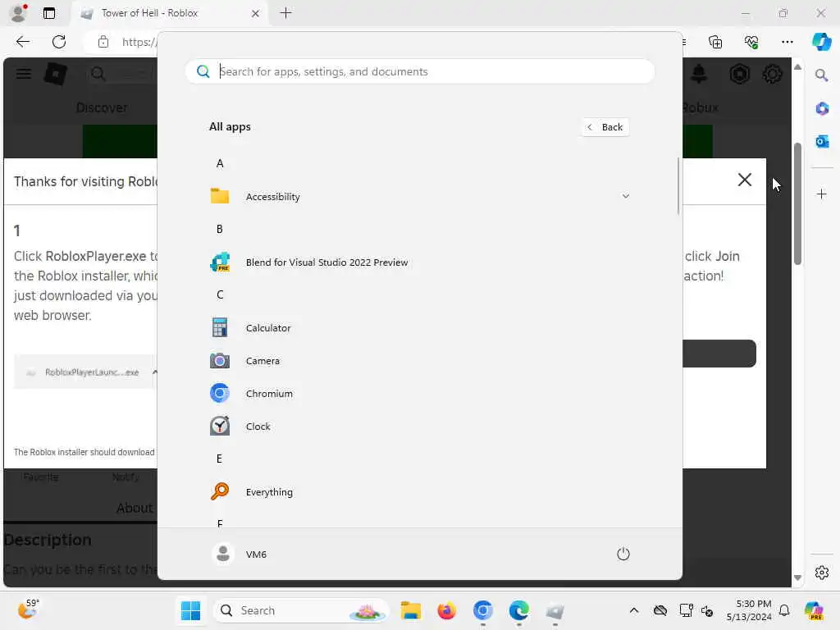840x630 pixels.
Task: Open the VM6 user account menu
Action: [240, 554]
